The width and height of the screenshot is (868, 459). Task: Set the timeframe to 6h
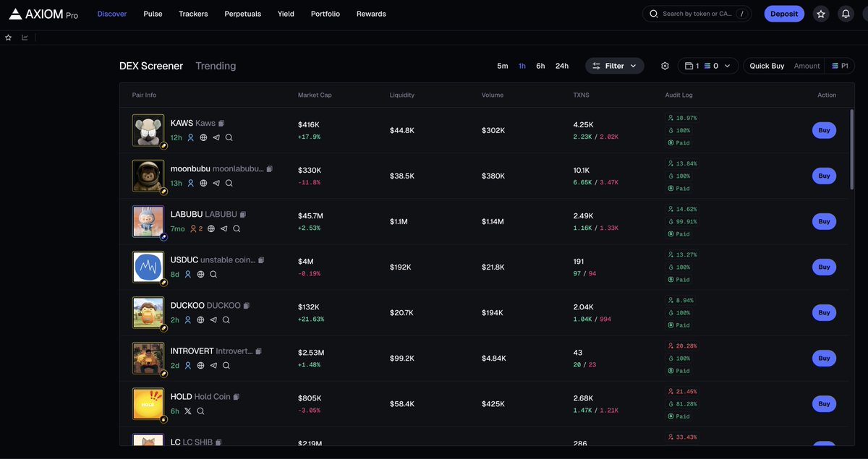point(540,66)
